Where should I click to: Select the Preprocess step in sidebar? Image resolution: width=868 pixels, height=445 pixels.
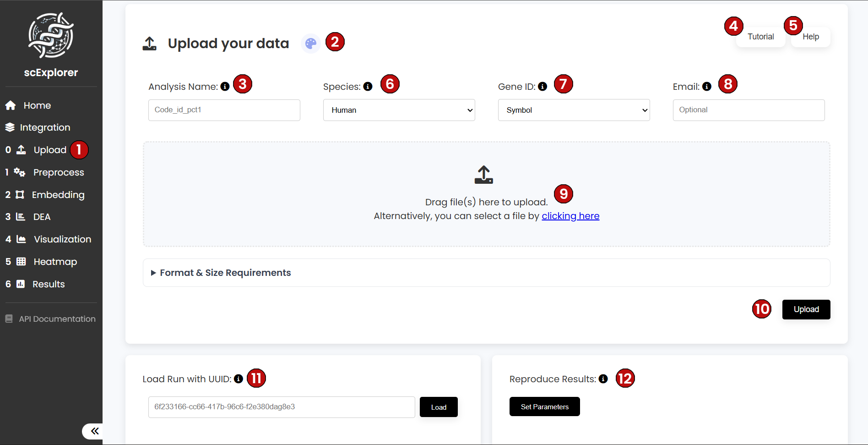(x=59, y=172)
